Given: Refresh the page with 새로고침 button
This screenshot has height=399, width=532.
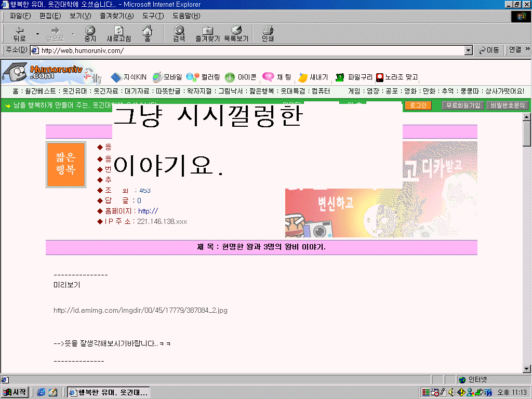Looking at the screenshot, I should 118,34.
